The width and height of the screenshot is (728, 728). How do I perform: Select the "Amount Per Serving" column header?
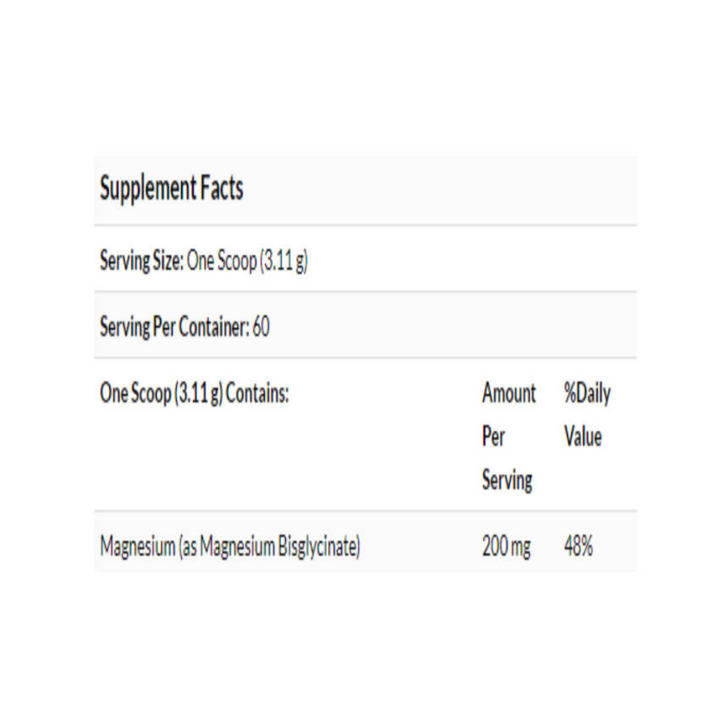pos(508,437)
